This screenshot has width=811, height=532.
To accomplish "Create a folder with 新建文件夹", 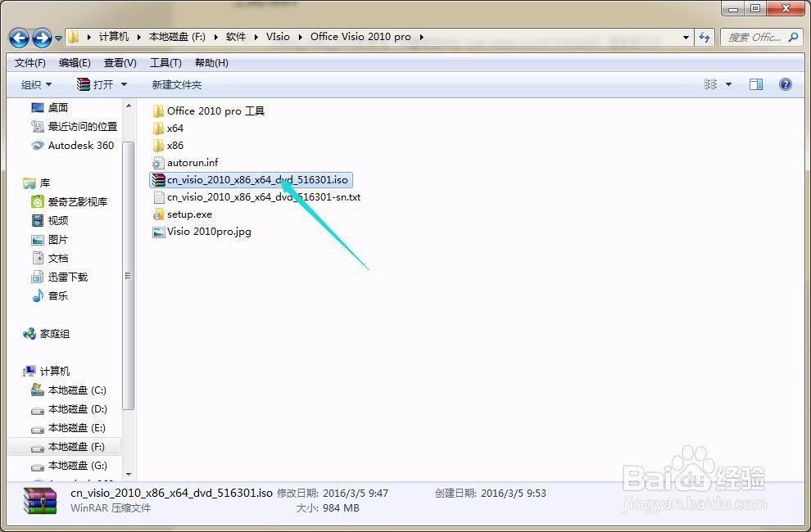I will coord(176,85).
